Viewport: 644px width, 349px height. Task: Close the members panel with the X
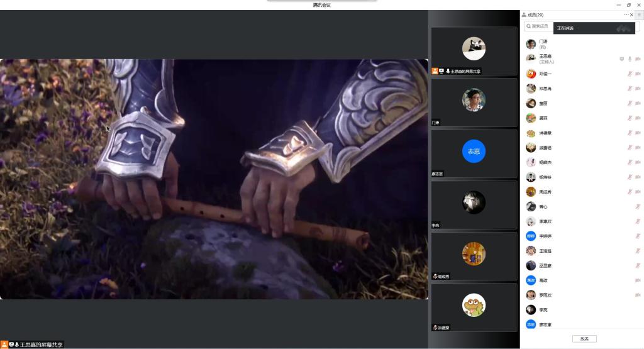pyautogui.click(x=631, y=14)
